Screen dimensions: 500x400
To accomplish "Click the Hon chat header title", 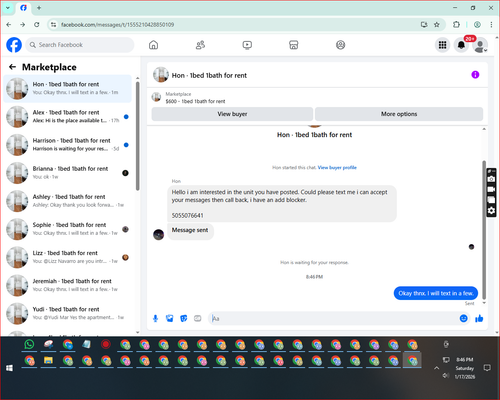I will point(209,75).
